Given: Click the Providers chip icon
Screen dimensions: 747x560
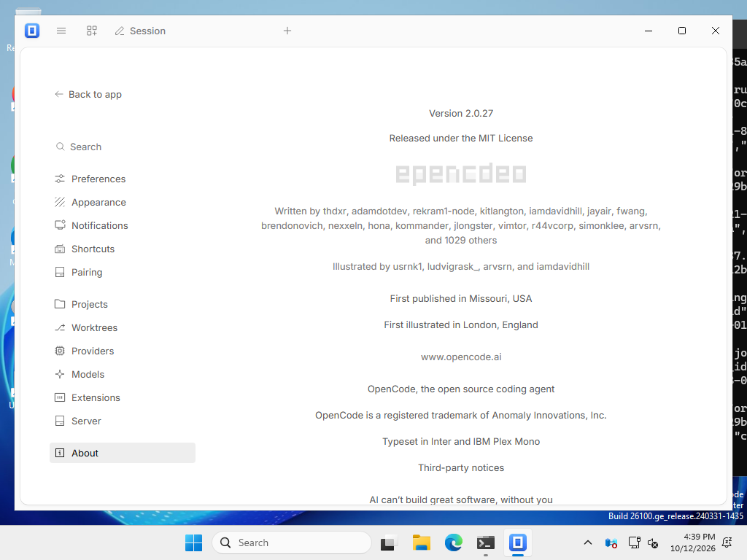Looking at the screenshot, I should click(x=60, y=351).
